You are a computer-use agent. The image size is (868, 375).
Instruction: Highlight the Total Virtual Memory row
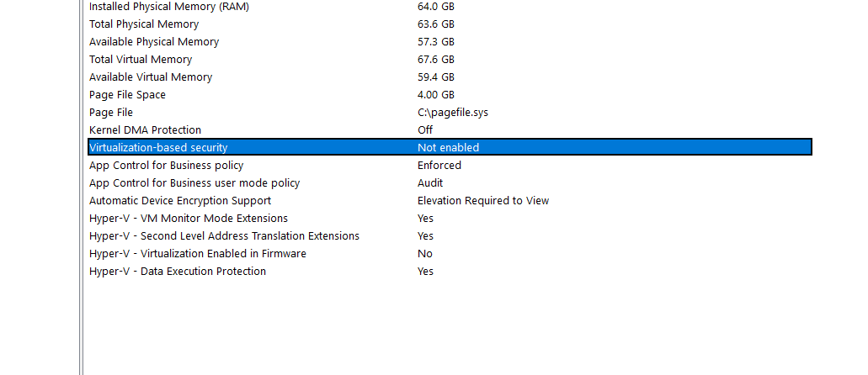[x=141, y=60]
